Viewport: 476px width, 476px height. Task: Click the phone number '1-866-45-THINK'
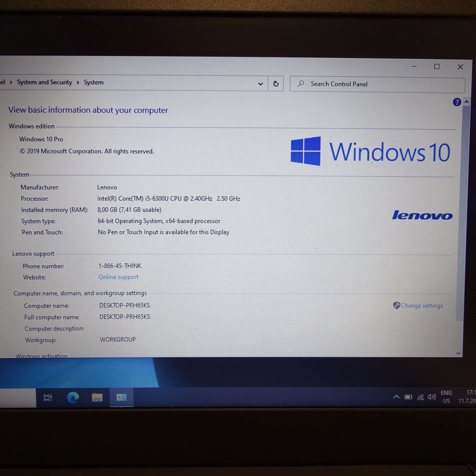pyautogui.click(x=120, y=266)
